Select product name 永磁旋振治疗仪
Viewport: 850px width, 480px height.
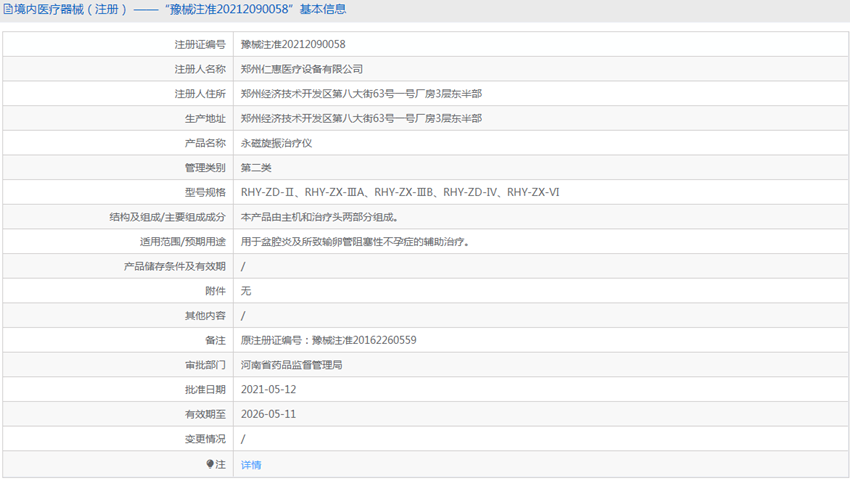click(x=276, y=143)
